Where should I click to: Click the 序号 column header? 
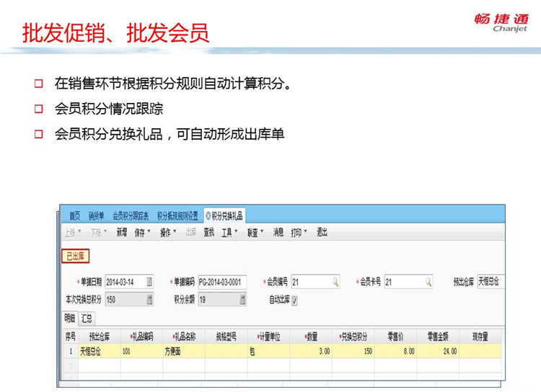[71, 337]
